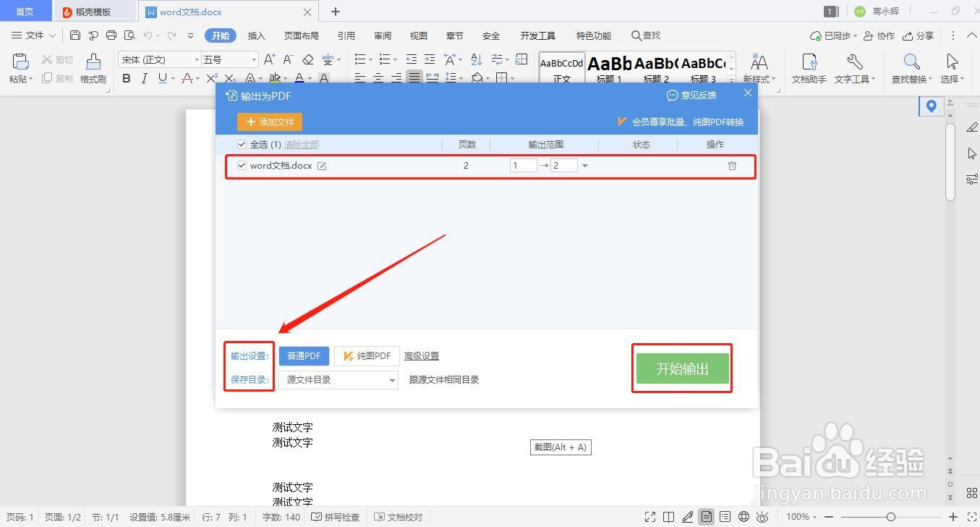Click the zoom slider handle

[x=891, y=517]
